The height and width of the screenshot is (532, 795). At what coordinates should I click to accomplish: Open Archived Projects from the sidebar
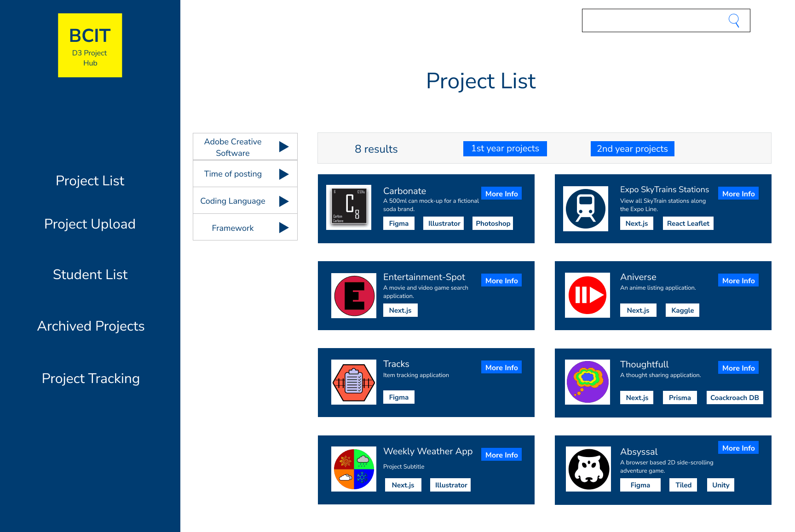click(x=90, y=326)
